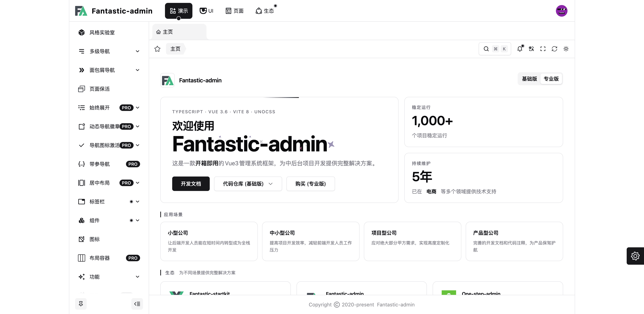Click the pin icon at sidebar bottom

[x=81, y=304]
